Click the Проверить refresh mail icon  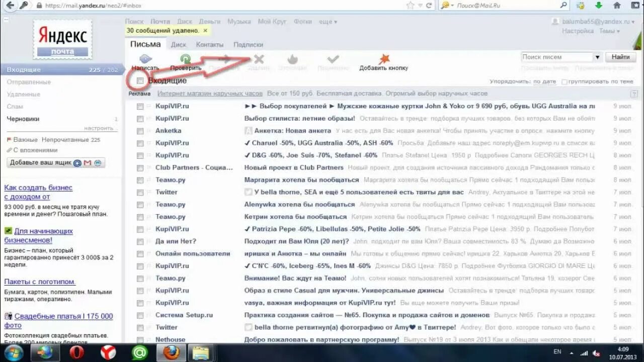pyautogui.click(x=185, y=59)
